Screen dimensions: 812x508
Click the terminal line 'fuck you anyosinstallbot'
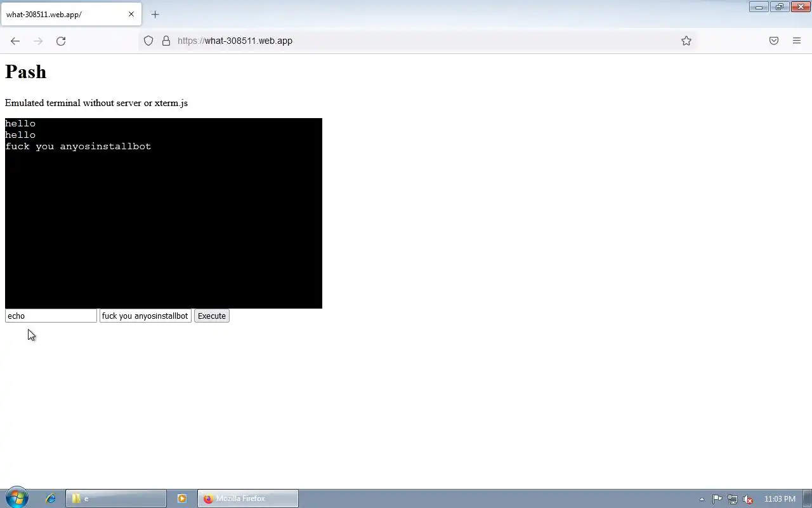78,146
